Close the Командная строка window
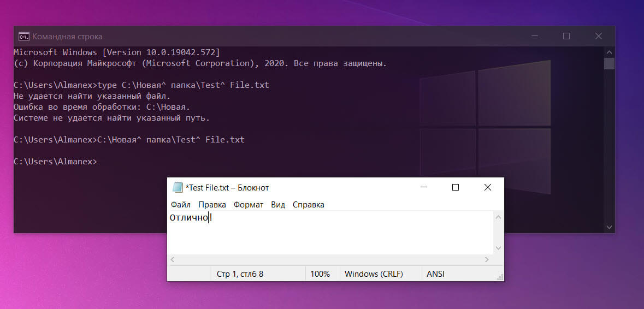This screenshot has width=644, height=309. pos(599,36)
